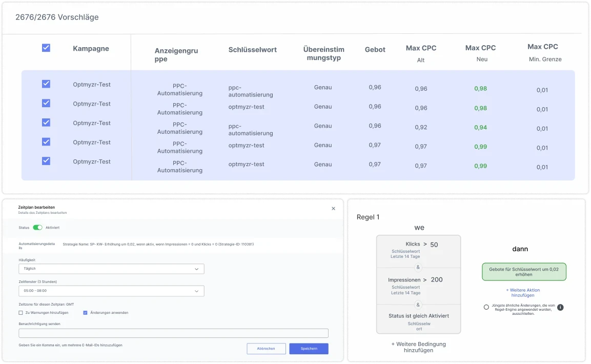Enable the Zu Warnungen hinzufügen checkbox
This screenshot has height=364, width=591.
[21, 312]
